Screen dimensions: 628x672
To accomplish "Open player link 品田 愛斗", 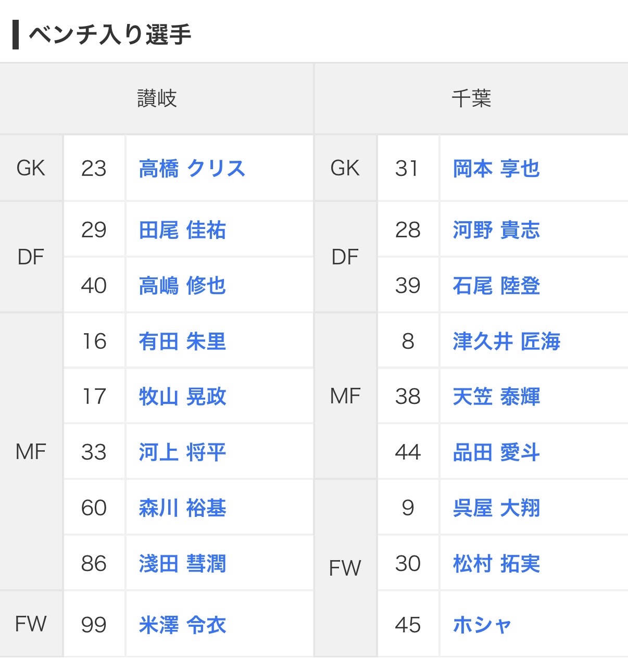I will (x=496, y=452).
